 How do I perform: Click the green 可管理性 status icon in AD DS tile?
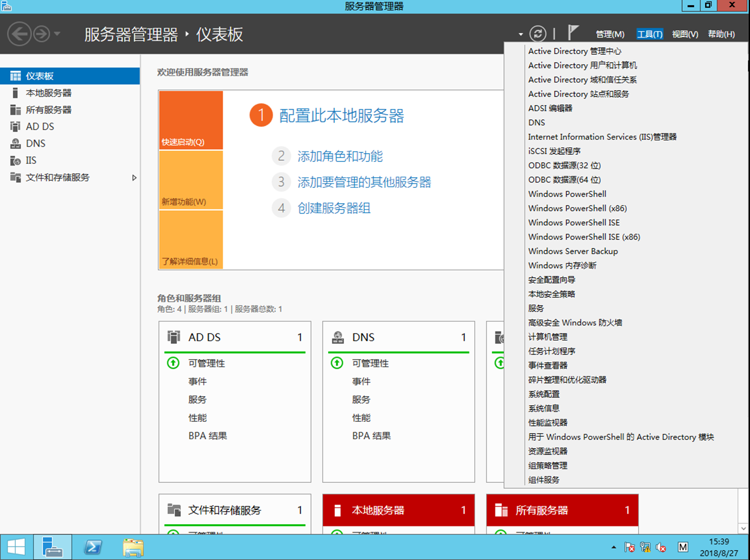pos(173,363)
